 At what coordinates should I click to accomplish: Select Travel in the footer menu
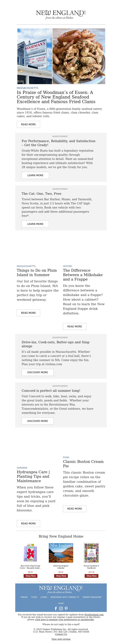pyautogui.click(x=24, y=597)
